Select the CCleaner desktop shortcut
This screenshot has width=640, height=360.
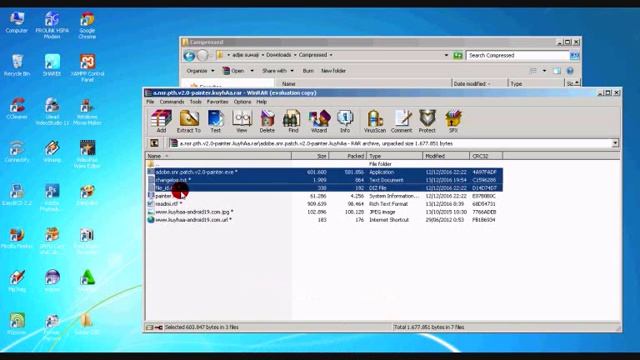pos(17,109)
